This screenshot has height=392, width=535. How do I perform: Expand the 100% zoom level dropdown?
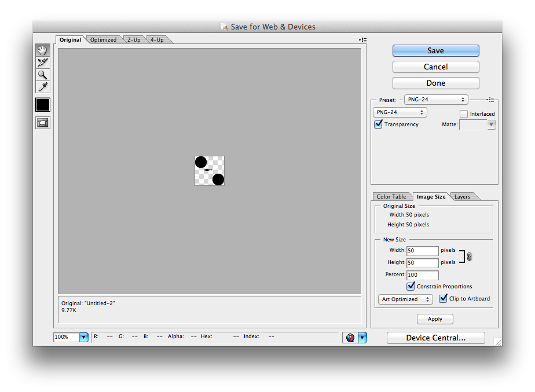tap(83, 337)
